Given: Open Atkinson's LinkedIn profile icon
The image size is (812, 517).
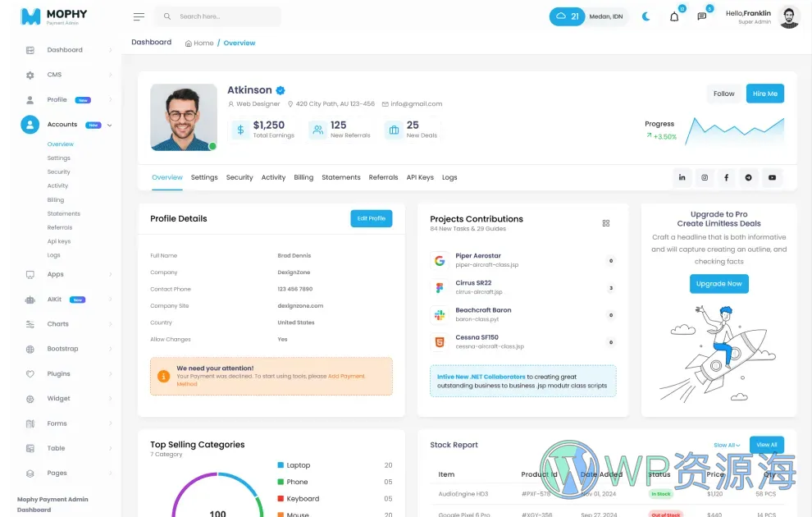Looking at the screenshot, I should [682, 177].
